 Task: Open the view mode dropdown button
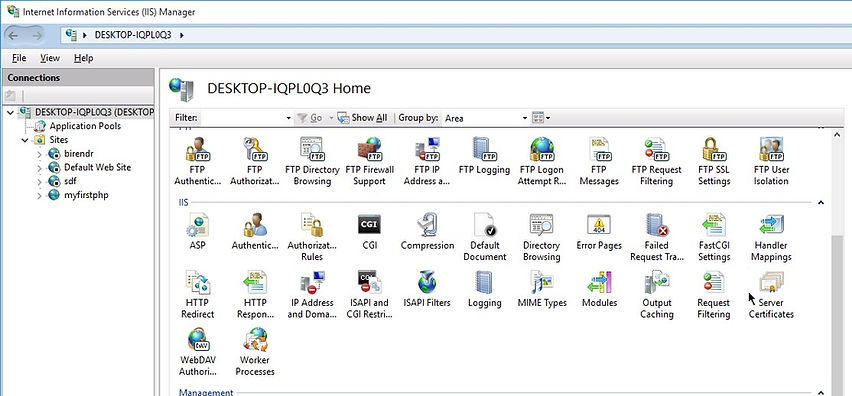tap(541, 118)
